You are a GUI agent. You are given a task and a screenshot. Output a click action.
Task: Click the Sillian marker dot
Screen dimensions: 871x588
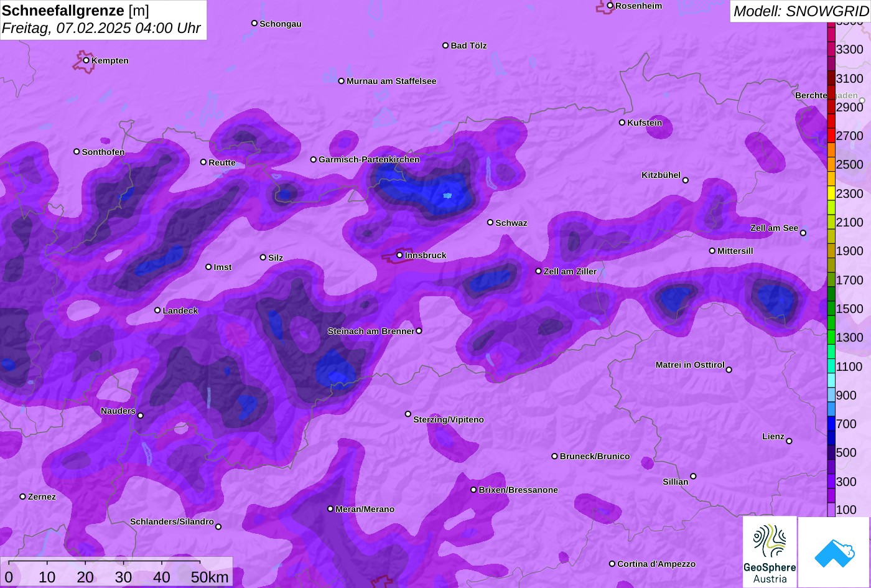pyautogui.click(x=693, y=477)
